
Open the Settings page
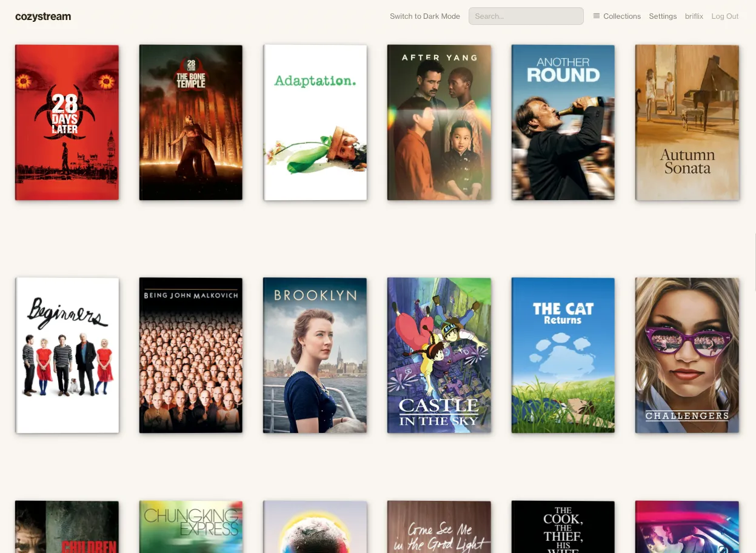(x=663, y=16)
